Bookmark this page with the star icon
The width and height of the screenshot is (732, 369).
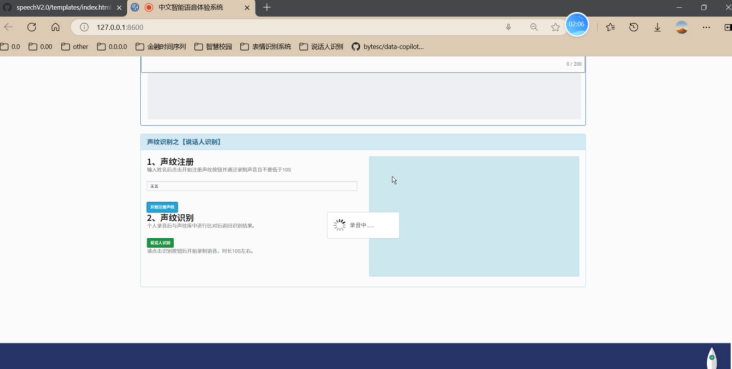tap(555, 27)
